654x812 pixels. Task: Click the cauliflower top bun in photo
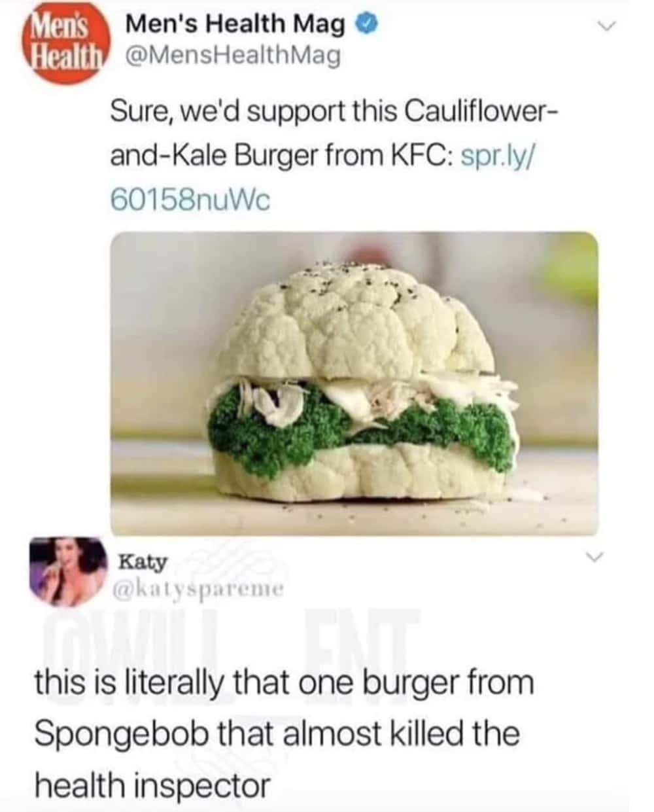coord(356,321)
